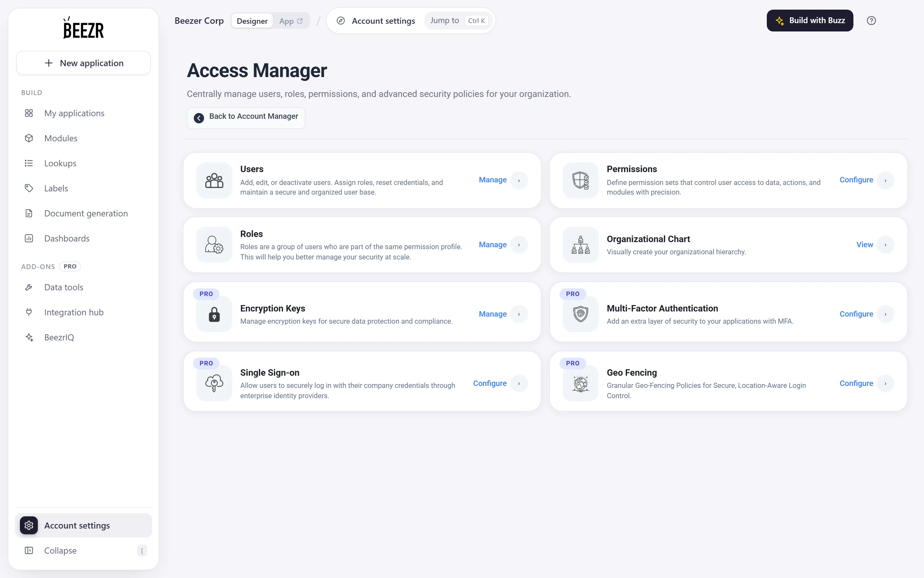
Task: Click the Build with Buzz button
Action: pos(809,21)
